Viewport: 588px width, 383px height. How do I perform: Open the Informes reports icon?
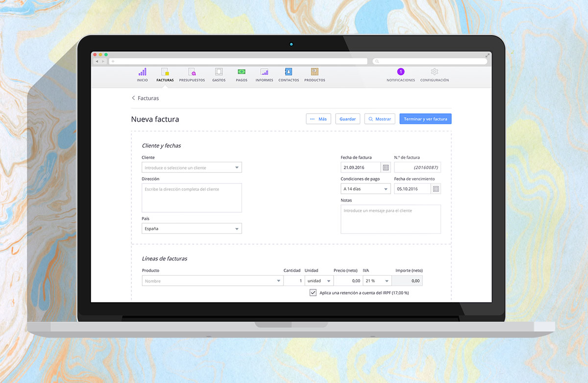tap(264, 72)
